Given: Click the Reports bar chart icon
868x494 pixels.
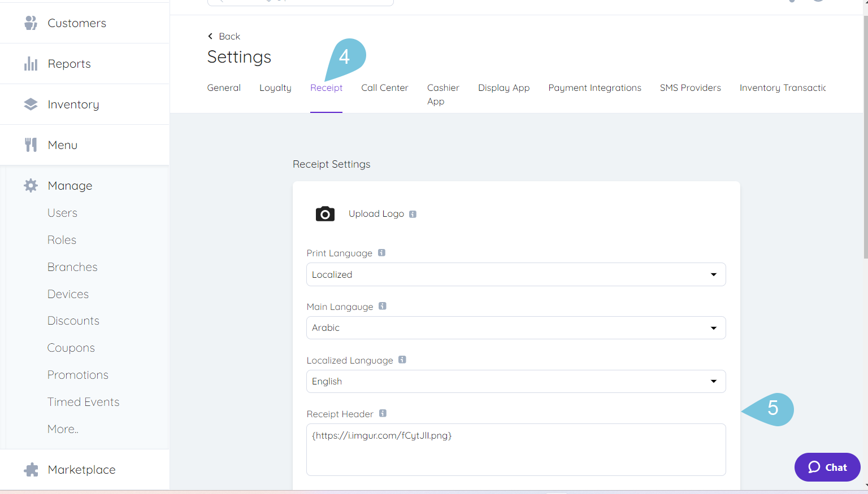Looking at the screenshot, I should (31, 64).
